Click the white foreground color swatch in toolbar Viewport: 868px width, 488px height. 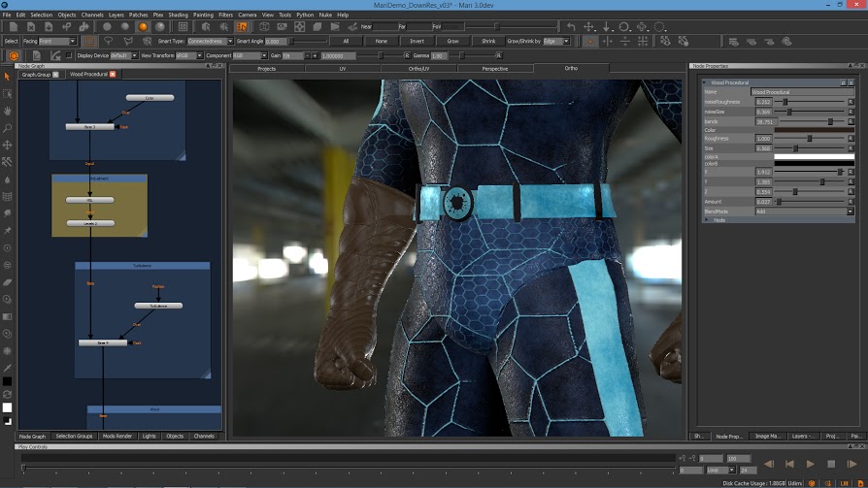point(8,407)
